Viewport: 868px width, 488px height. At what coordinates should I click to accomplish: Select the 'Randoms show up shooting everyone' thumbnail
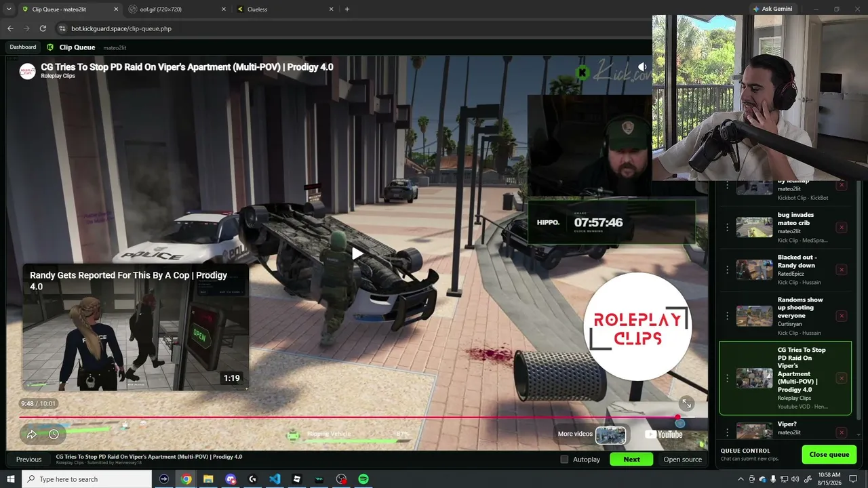754,316
